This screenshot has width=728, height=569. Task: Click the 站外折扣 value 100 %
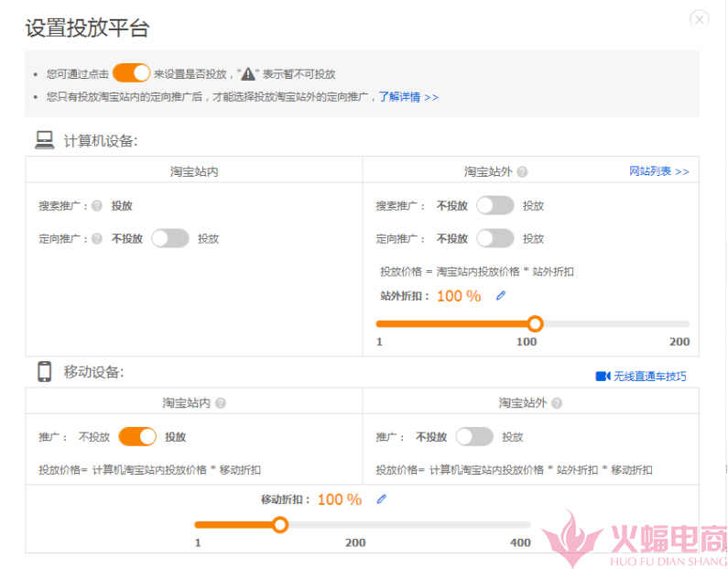pyautogui.click(x=459, y=296)
